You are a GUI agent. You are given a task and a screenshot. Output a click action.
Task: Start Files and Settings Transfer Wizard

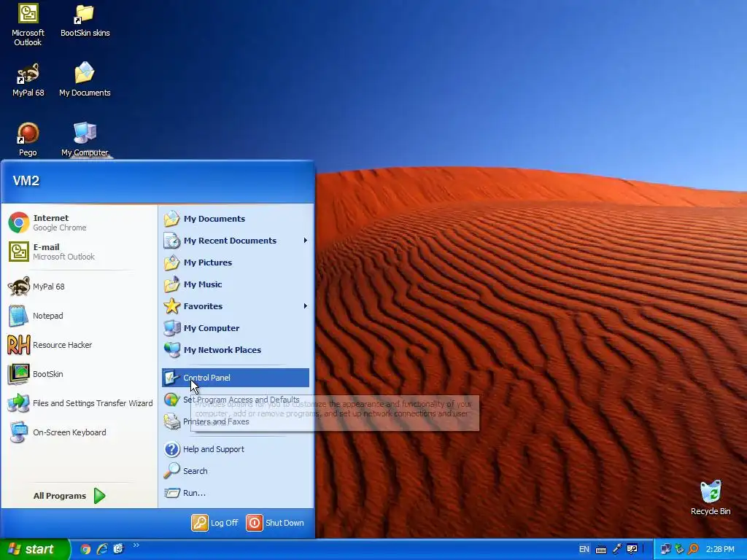[79, 403]
